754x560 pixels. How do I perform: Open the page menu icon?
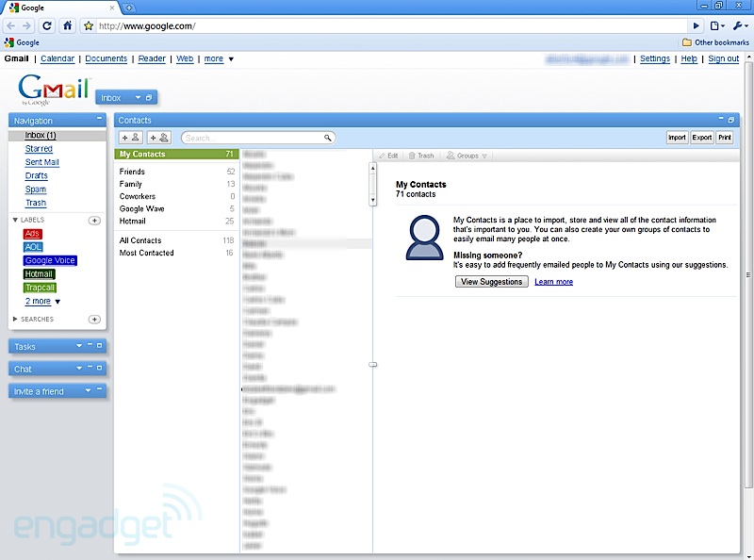[717, 26]
